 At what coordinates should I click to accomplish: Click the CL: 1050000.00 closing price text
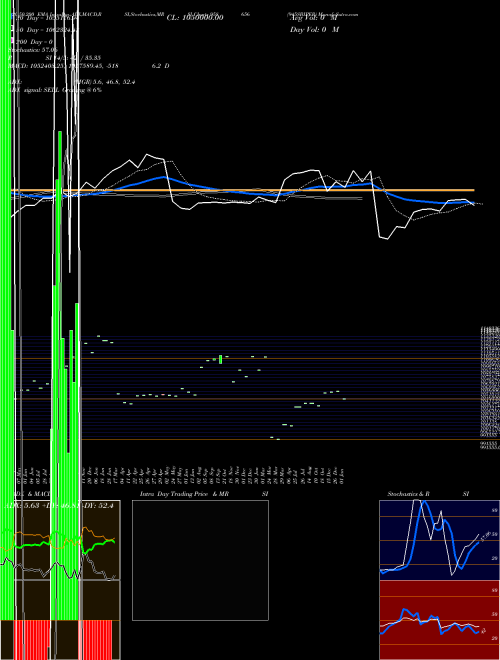195,18
